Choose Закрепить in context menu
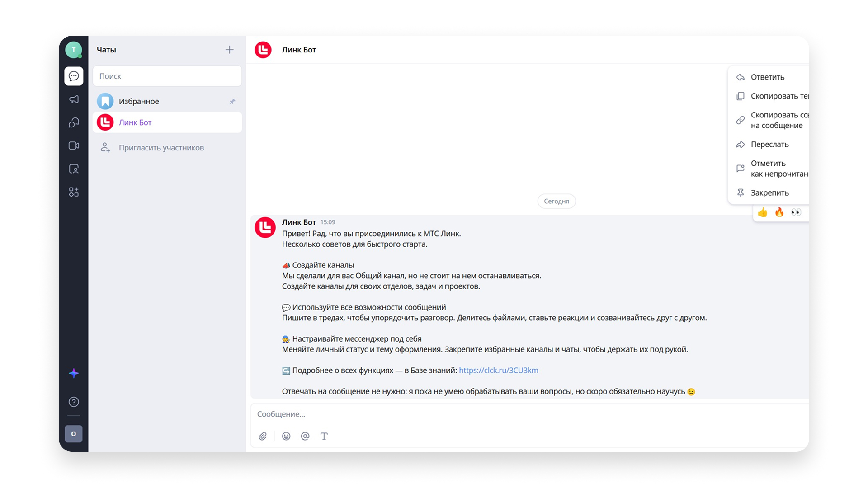Screen dimensions: 868x488 pos(769,193)
